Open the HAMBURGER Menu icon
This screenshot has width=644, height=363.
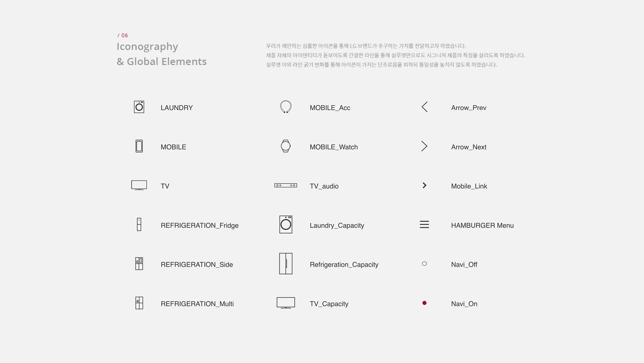coord(424,225)
